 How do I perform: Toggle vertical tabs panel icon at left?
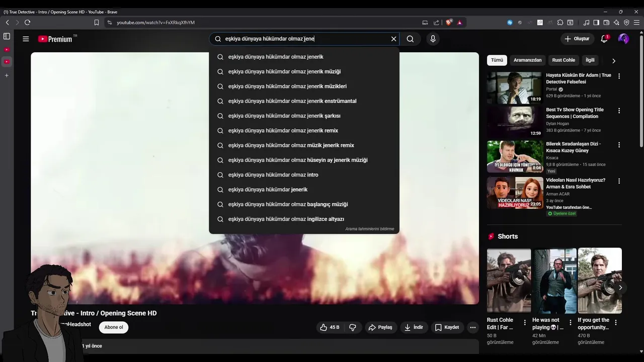pos(7,36)
